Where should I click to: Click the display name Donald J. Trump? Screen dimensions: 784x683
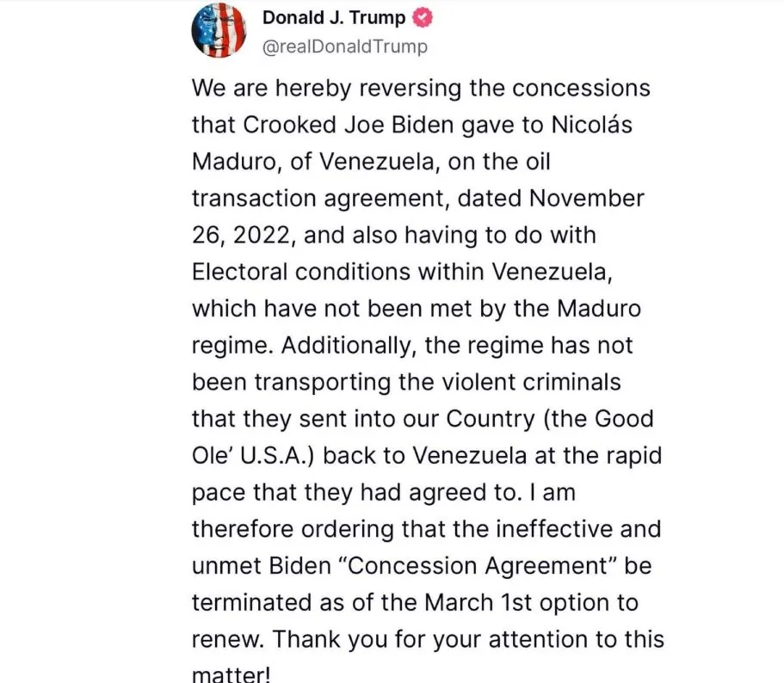click(x=333, y=18)
